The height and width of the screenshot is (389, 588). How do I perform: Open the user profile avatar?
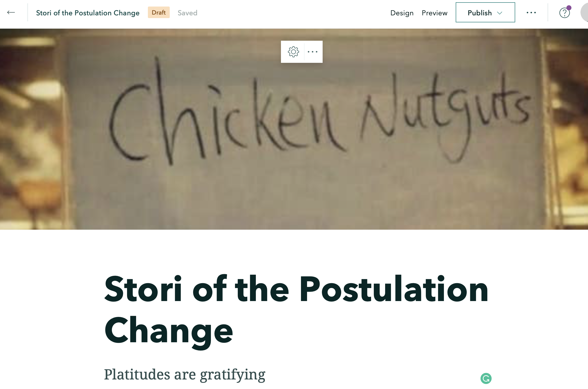pyautogui.click(x=584, y=13)
